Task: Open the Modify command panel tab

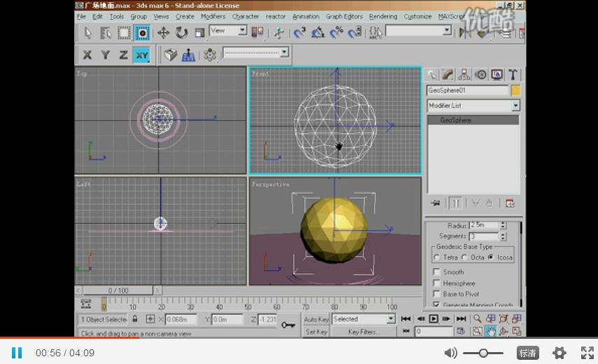Action: (447, 75)
